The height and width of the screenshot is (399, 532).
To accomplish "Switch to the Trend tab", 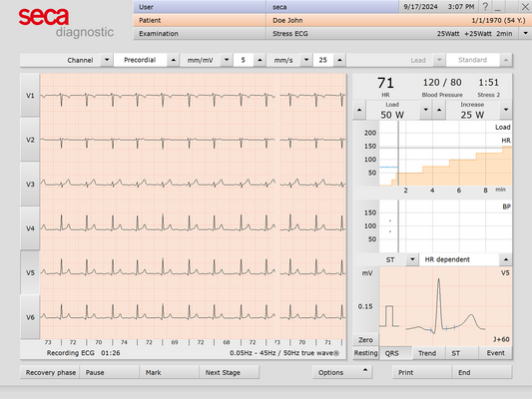I will click(429, 353).
